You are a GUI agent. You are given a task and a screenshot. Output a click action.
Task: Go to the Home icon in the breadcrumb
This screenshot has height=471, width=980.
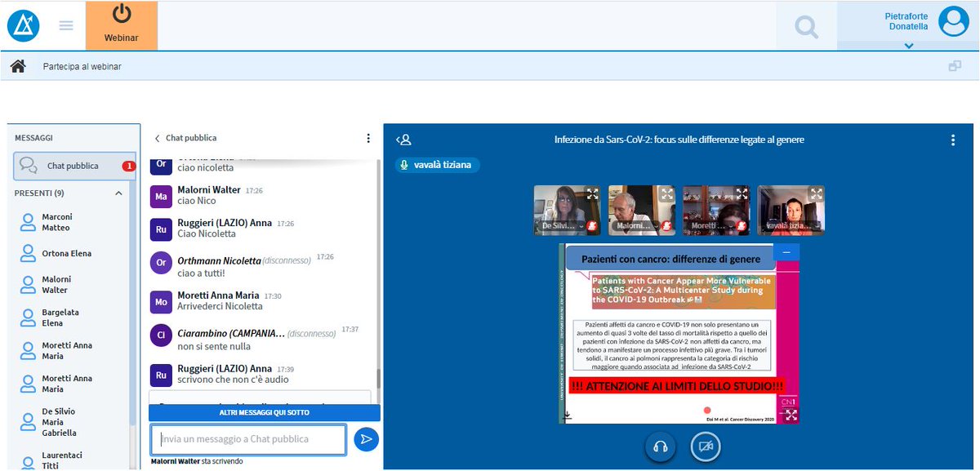(x=18, y=66)
